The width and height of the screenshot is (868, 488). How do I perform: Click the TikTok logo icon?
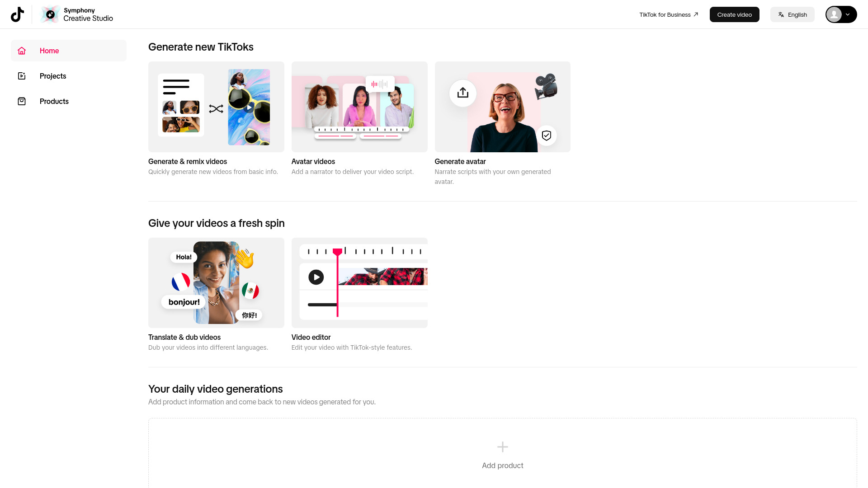point(18,14)
